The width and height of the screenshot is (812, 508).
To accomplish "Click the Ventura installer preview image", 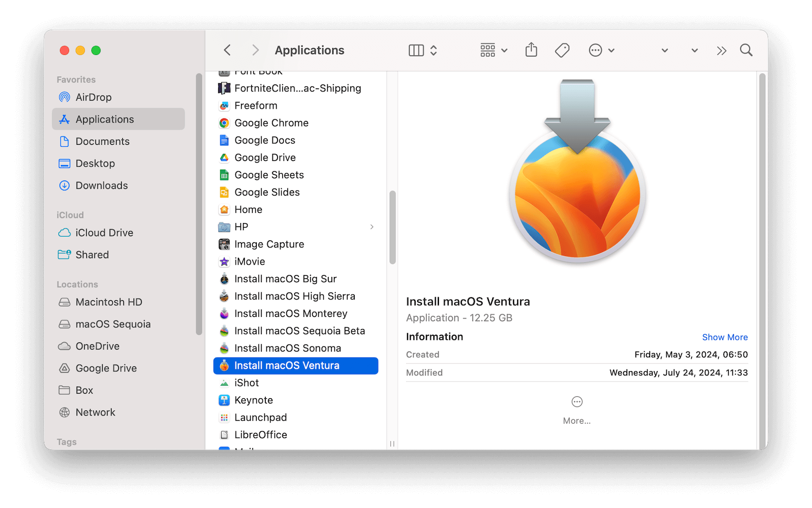I will pyautogui.click(x=578, y=171).
